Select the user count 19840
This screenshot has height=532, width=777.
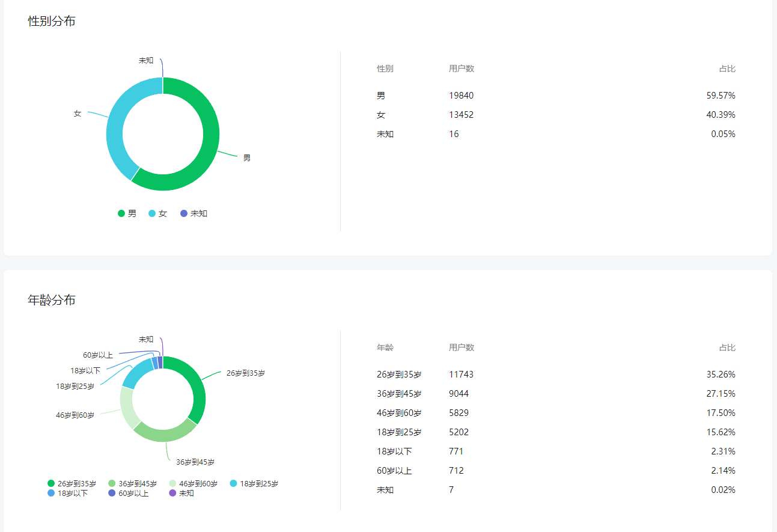click(461, 96)
